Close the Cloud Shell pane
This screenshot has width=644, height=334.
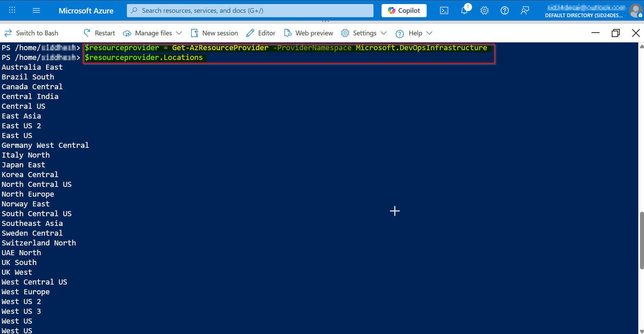(x=636, y=33)
